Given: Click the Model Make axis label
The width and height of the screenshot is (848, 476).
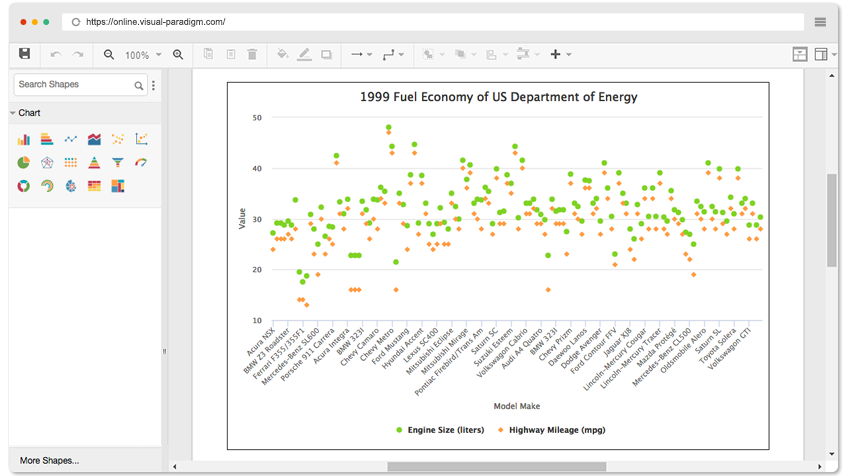Looking at the screenshot, I should point(517,406).
